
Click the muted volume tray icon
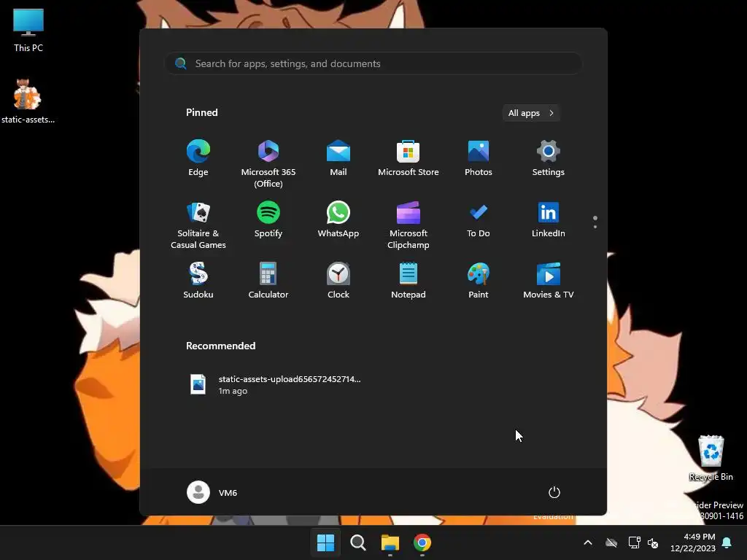click(x=653, y=542)
